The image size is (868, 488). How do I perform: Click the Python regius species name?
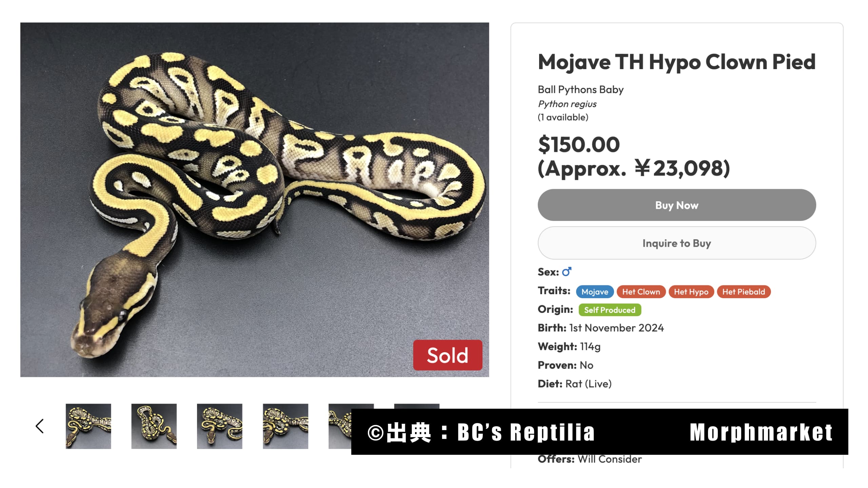click(x=567, y=104)
